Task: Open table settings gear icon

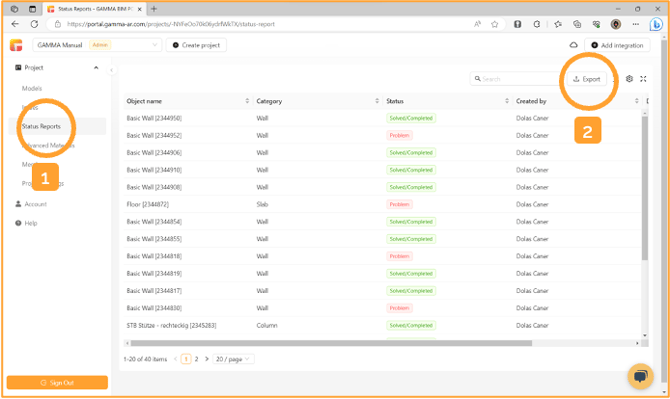Action: coord(629,79)
